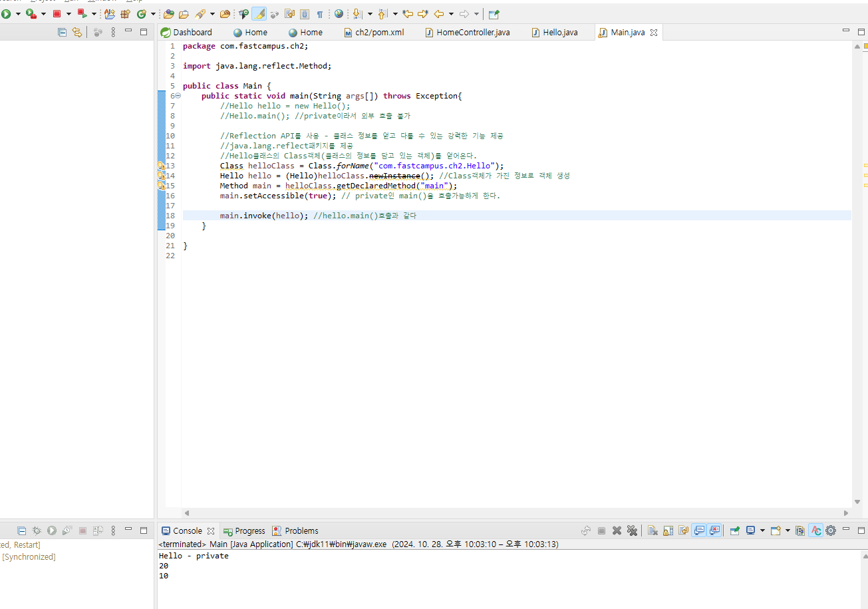Screen dimensions: 868x609
Task: Click the Coverage run icon
Action: [x=31, y=13]
